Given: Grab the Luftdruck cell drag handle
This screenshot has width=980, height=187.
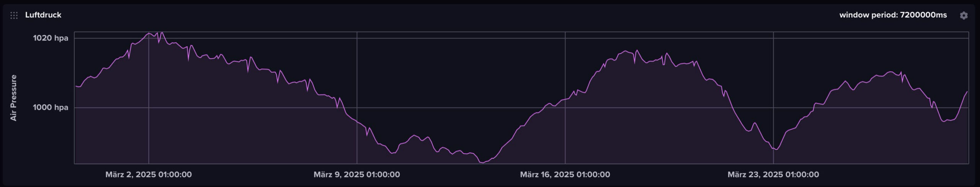Looking at the screenshot, I should point(14,15).
